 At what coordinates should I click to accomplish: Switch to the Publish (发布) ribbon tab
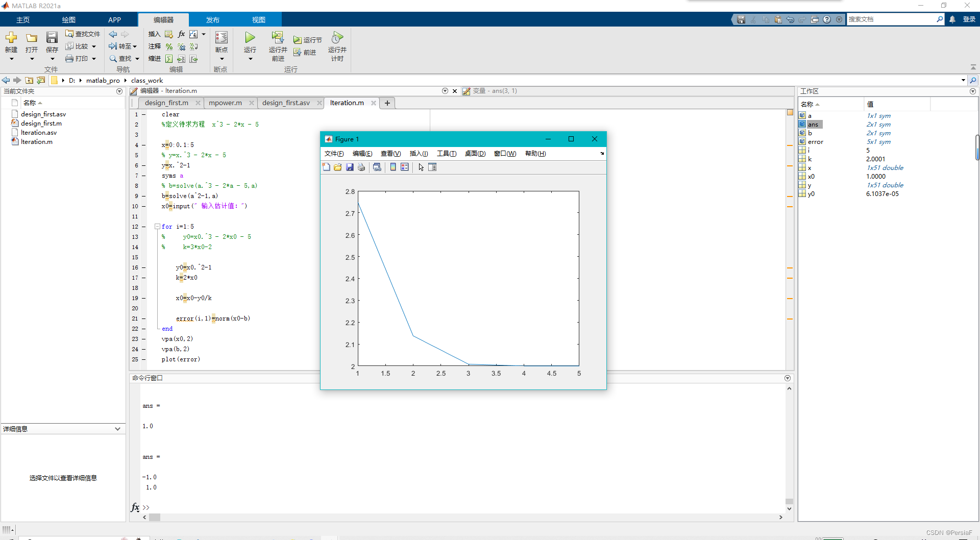(x=213, y=20)
